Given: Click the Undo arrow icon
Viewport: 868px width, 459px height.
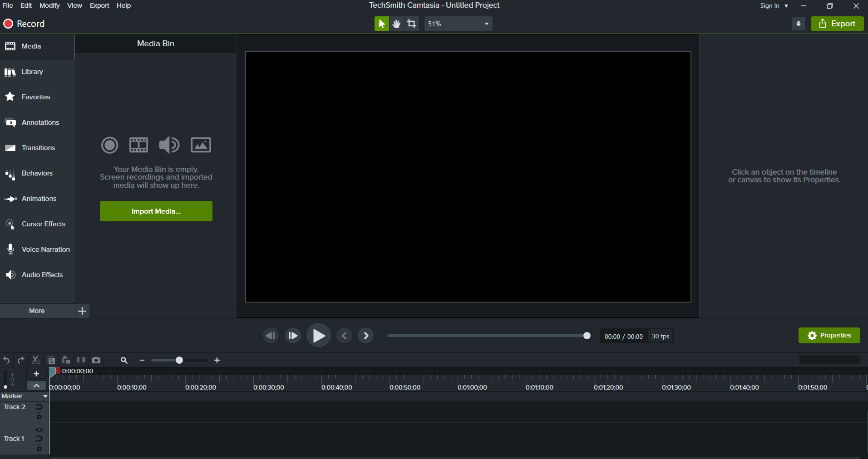Looking at the screenshot, I should pyautogui.click(x=6, y=360).
